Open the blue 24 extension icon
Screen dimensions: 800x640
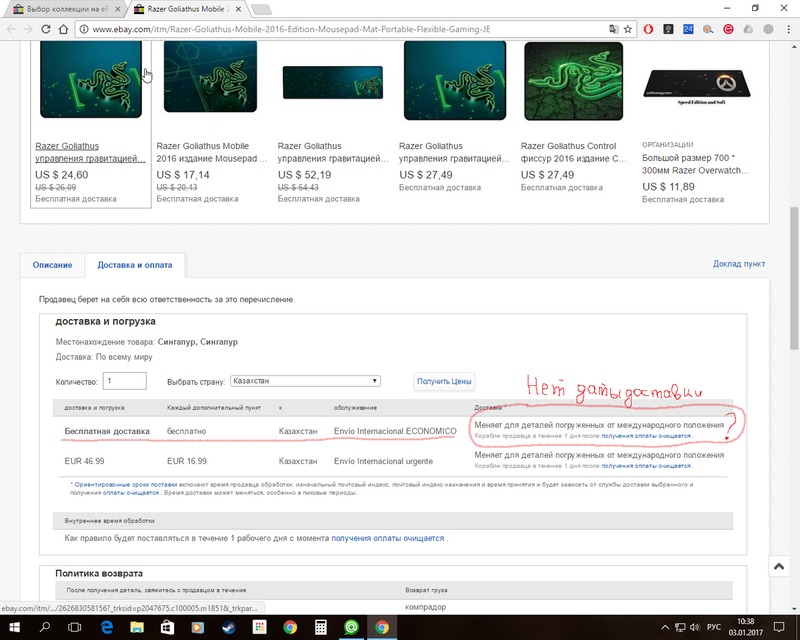click(688, 29)
